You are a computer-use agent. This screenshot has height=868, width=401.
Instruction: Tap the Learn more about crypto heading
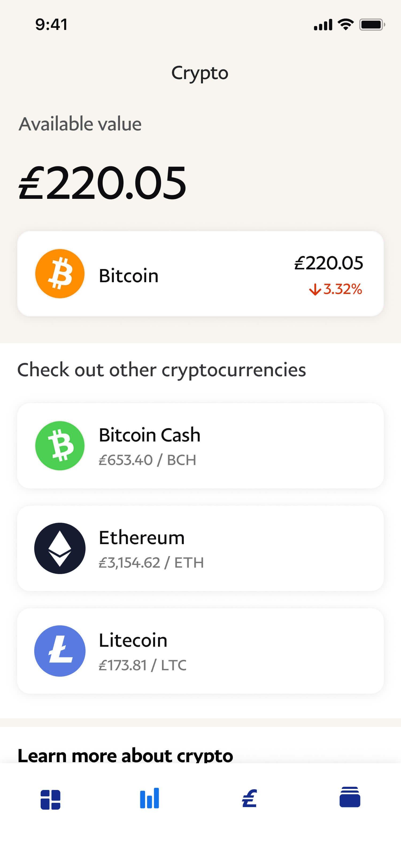tap(125, 755)
